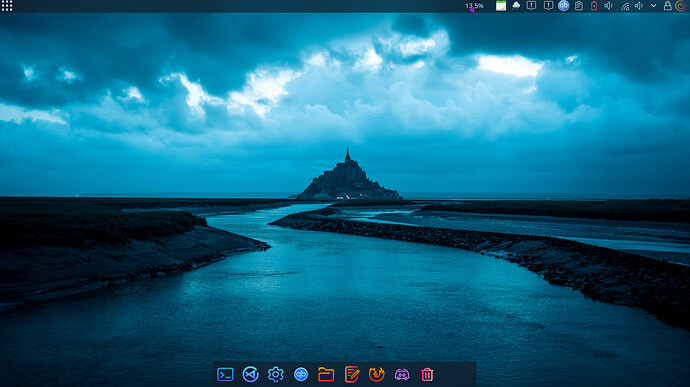This screenshot has height=387, width=690.
Task: Open the Wi-Fi network tray icon
Action: point(625,6)
